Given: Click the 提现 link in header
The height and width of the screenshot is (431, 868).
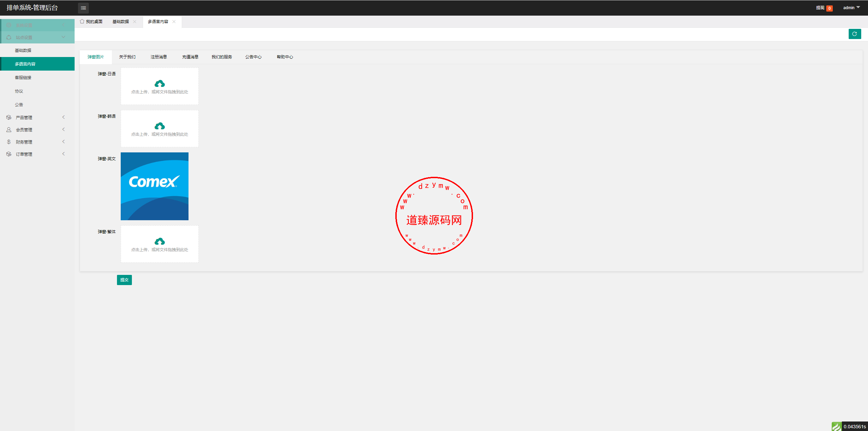Looking at the screenshot, I should [x=820, y=8].
